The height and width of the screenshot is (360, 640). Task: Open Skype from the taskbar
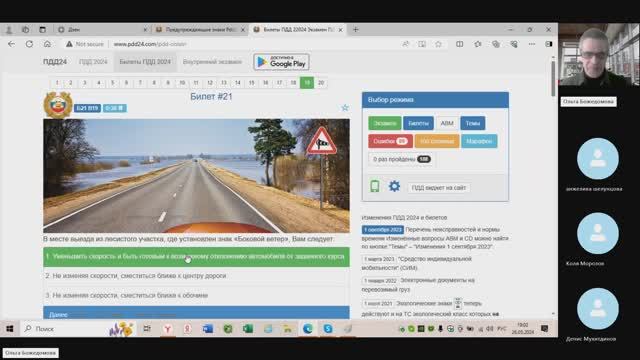[328, 329]
